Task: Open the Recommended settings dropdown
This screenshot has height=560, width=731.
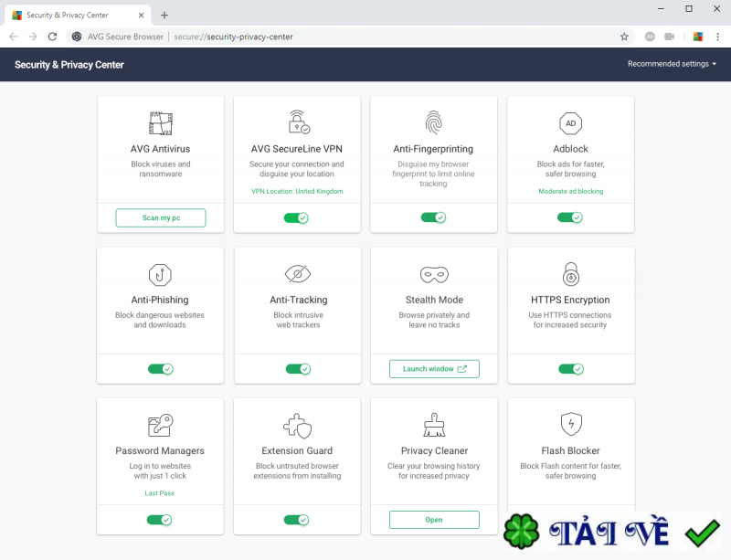Action: point(672,64)
